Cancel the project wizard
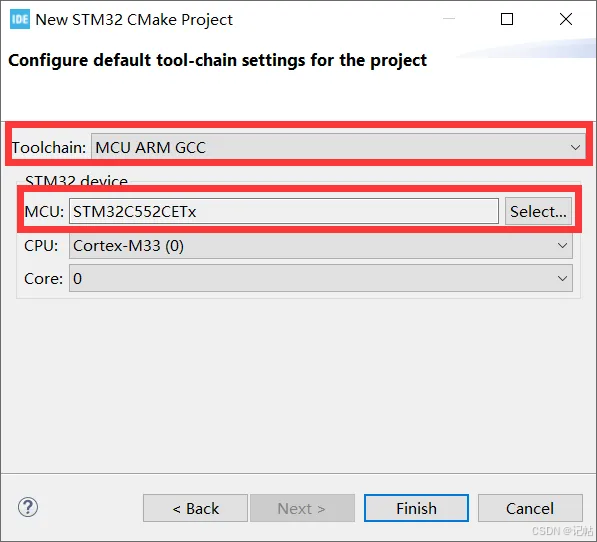The width and height of the screenshot is (597, 542). [x=530, y=508]
